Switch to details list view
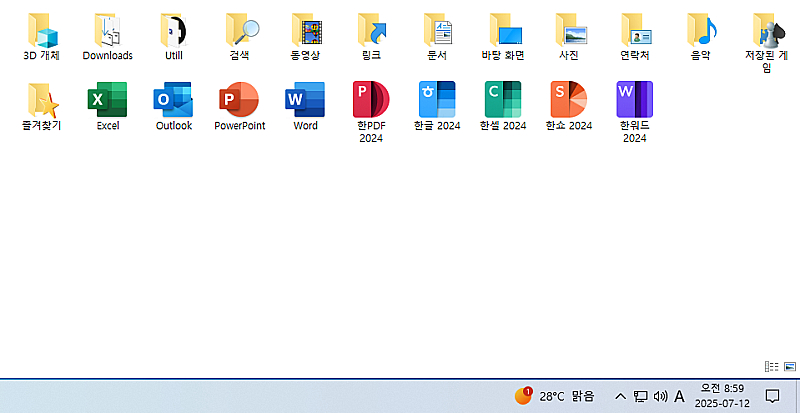This screenshot has width=800, height=413. 771,367
